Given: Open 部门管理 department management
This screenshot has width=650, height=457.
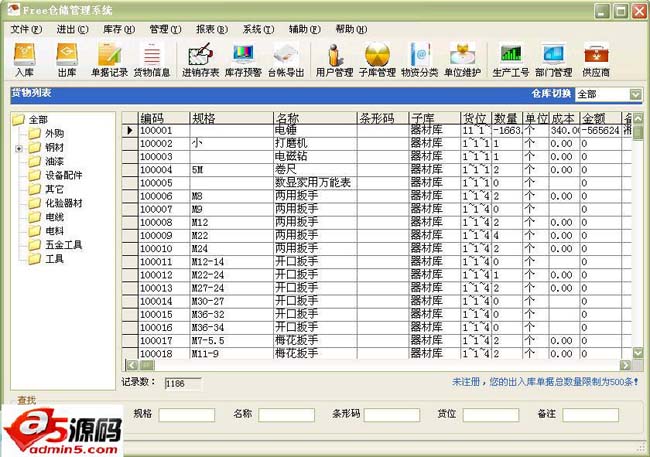Looking at the screenshot, I should pos(553,60).
